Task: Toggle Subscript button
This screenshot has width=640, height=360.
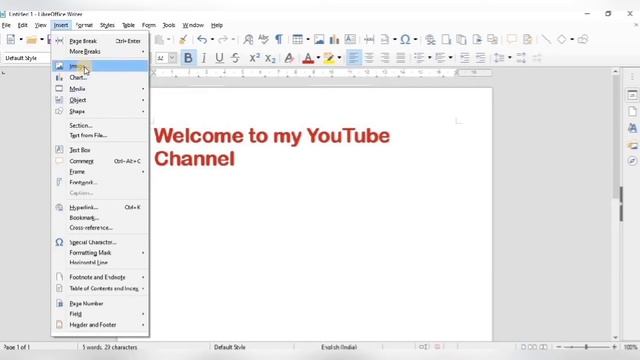Action: tap(270, 58)
